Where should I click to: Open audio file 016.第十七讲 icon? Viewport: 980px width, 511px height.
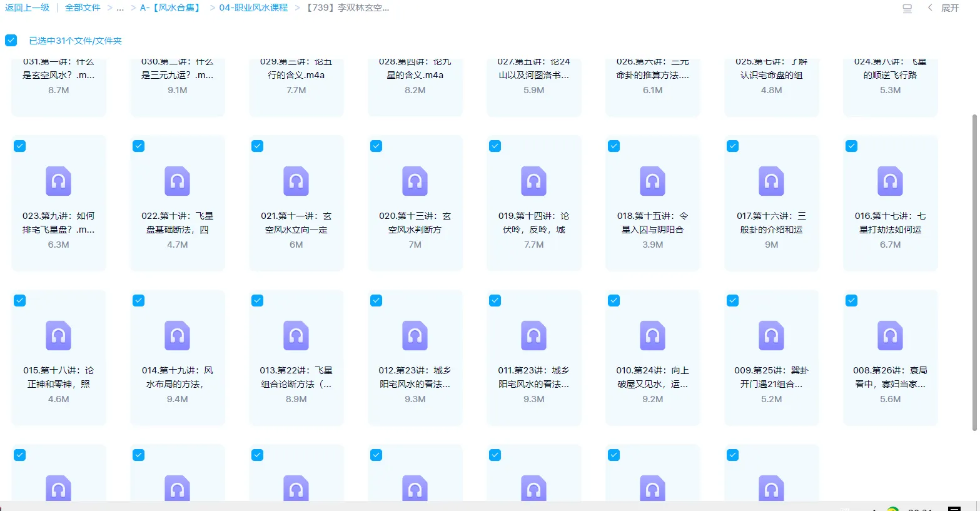click(x=890, y=181)
